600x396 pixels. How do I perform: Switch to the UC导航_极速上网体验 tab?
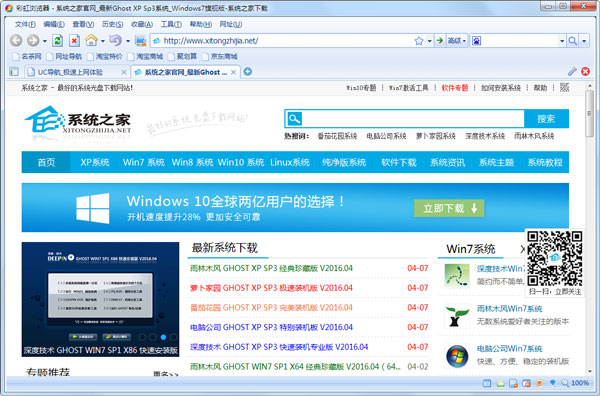pyautogui.click(x=77, y=72)
